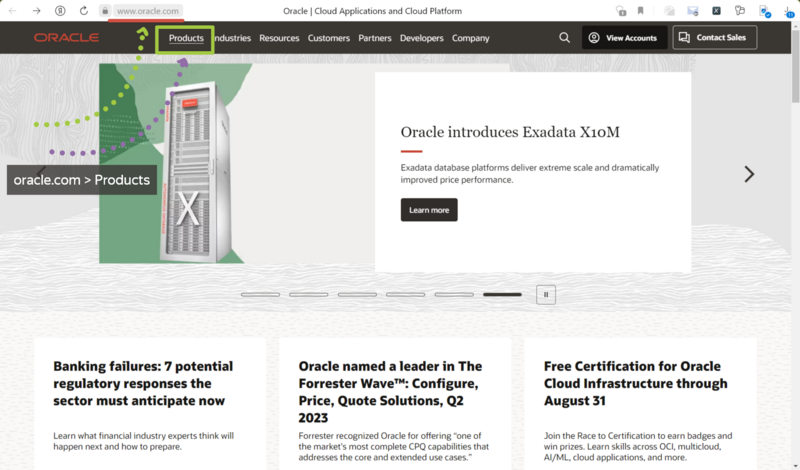Click text 'Learn what financial industry experts think'
Image resolution: width=800 pixels, height=470 pixels.
click(x=138, y=436)
